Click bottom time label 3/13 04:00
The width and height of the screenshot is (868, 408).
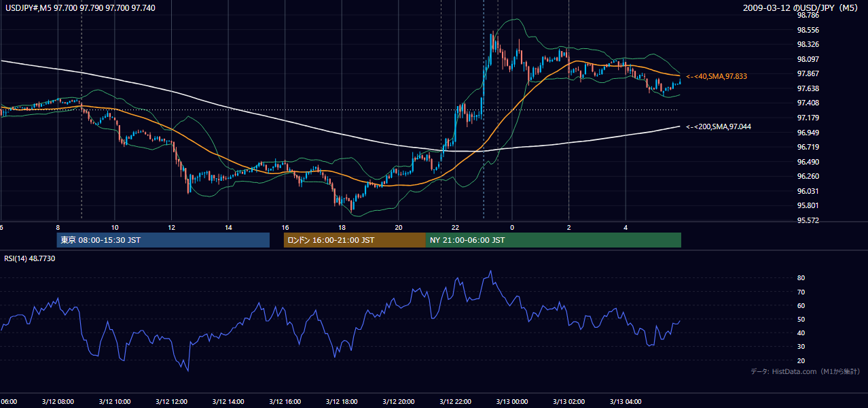[x=625, y=401]
